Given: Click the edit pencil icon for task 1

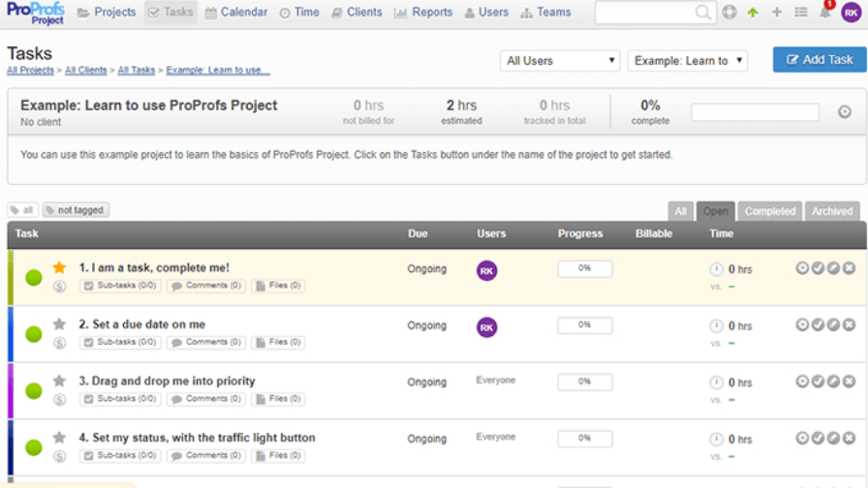Looking at the screenshot, I should (833, 268).
